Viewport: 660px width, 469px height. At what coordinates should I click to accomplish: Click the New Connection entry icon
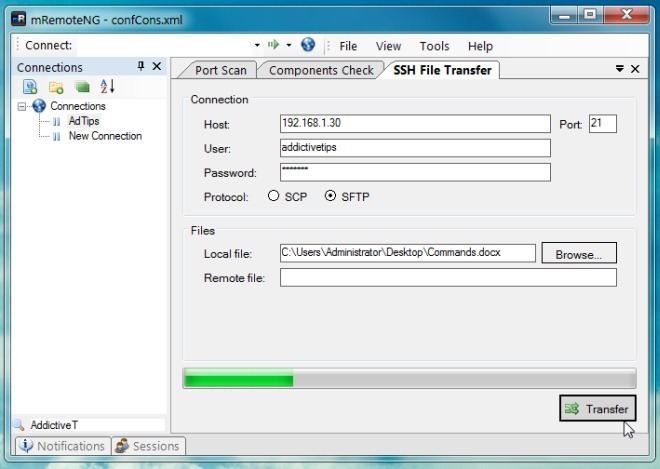pyautogui.click(x=56, y=136)
